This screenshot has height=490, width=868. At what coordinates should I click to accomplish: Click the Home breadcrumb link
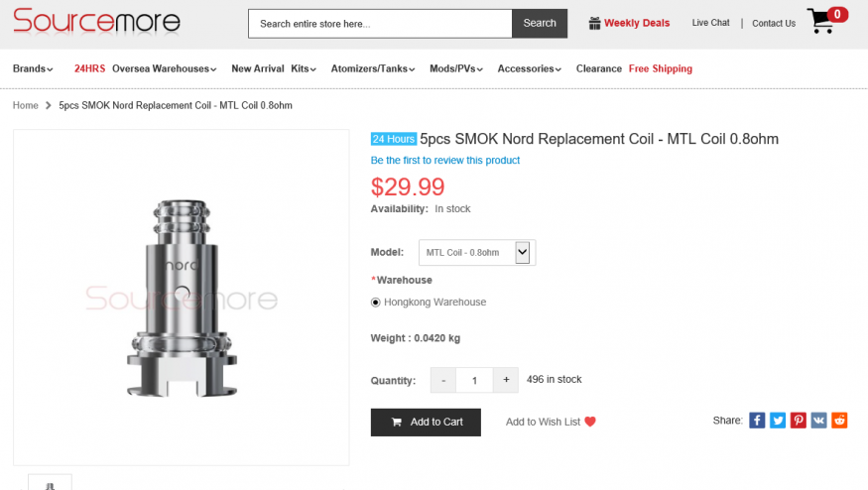click(x=26, y=105)
